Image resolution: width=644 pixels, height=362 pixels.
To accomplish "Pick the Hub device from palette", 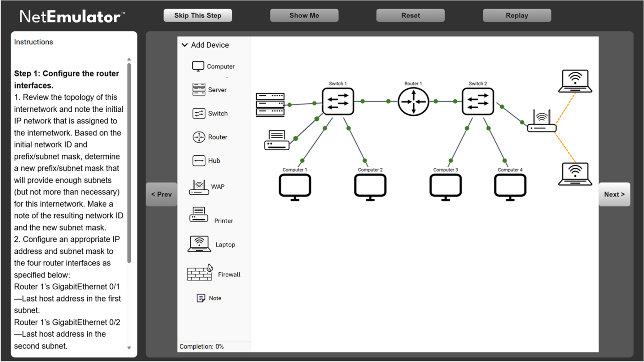I will coord(206,161).
